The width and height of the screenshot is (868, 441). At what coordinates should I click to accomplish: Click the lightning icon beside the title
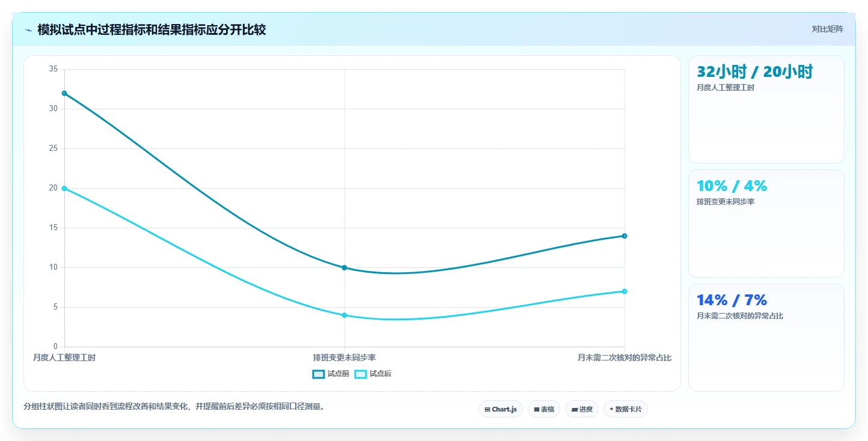click(29, 30)
